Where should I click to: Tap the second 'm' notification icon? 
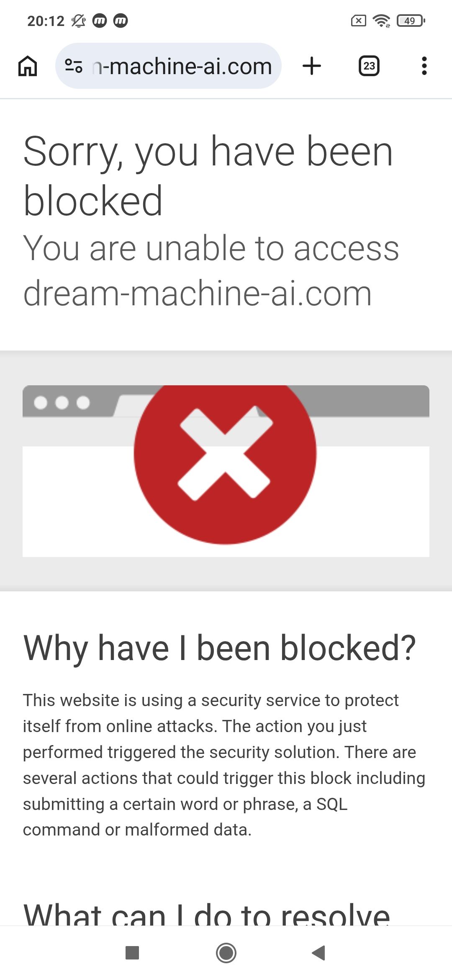click(121, 21)
